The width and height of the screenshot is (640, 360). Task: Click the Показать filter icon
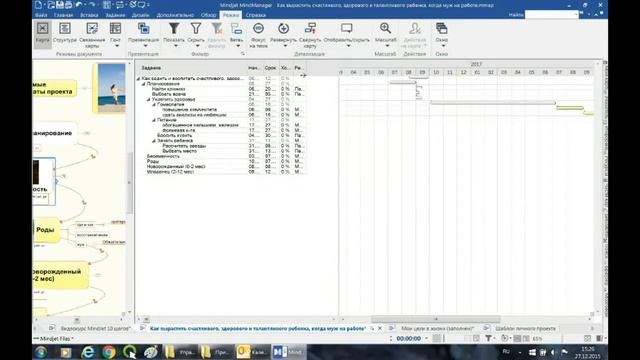point(174,28)
